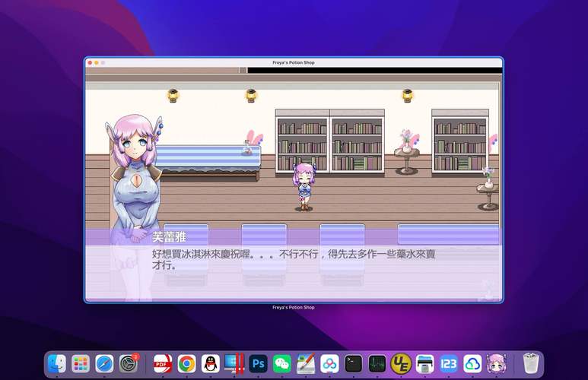Open Baidu Netdisk icon in Dock
This screenshot has height=380, width=588.
click(329, 363)
